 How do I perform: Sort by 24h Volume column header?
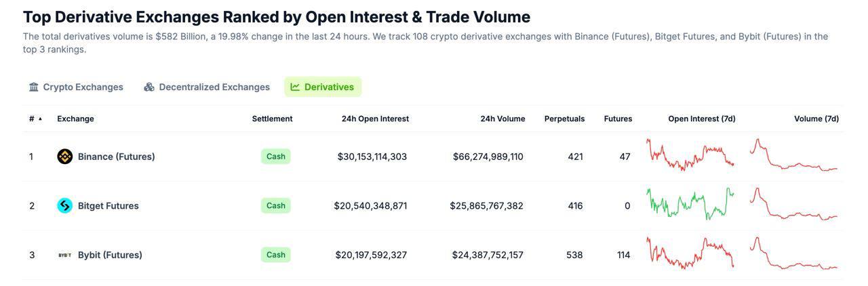click(502, 119)
